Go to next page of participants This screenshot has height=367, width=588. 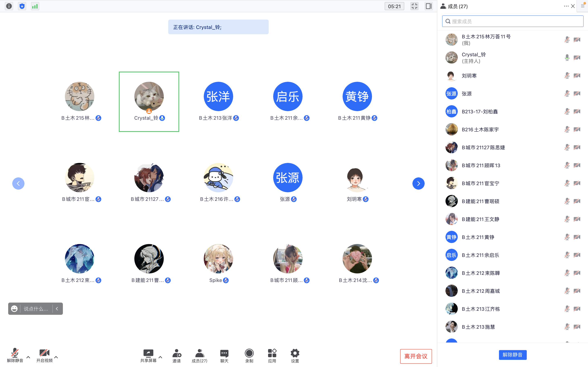418,183
